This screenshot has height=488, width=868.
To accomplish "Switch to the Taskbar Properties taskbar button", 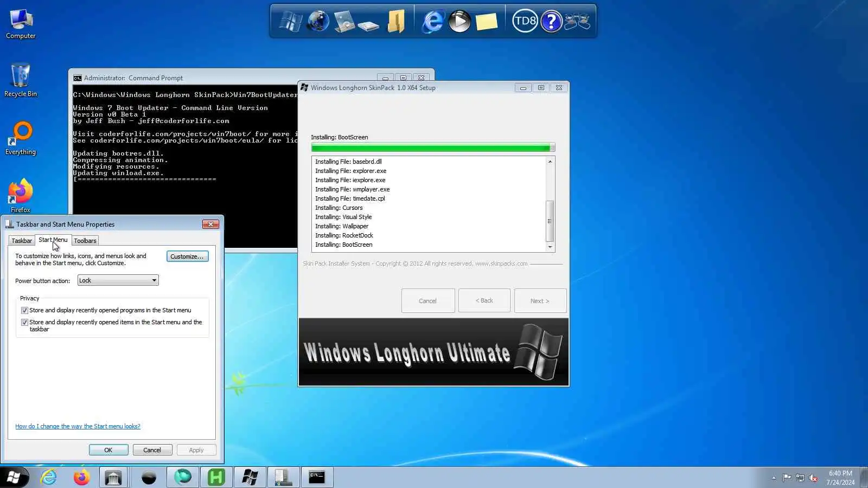I will (x=283, y=477).
